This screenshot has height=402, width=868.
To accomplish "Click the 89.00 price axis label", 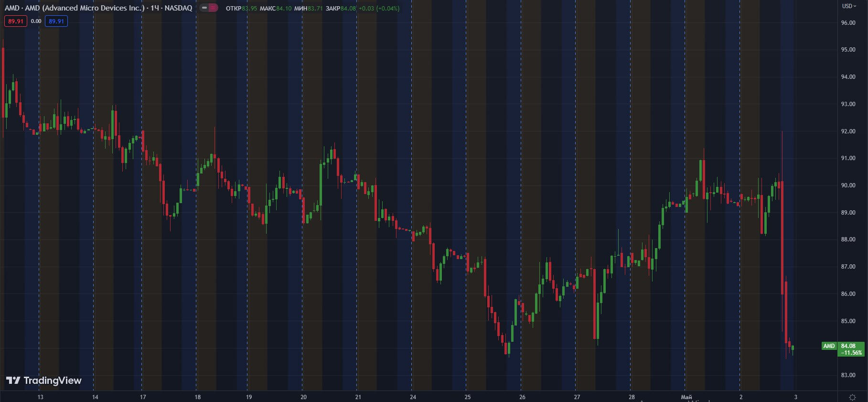I will 848,212.
